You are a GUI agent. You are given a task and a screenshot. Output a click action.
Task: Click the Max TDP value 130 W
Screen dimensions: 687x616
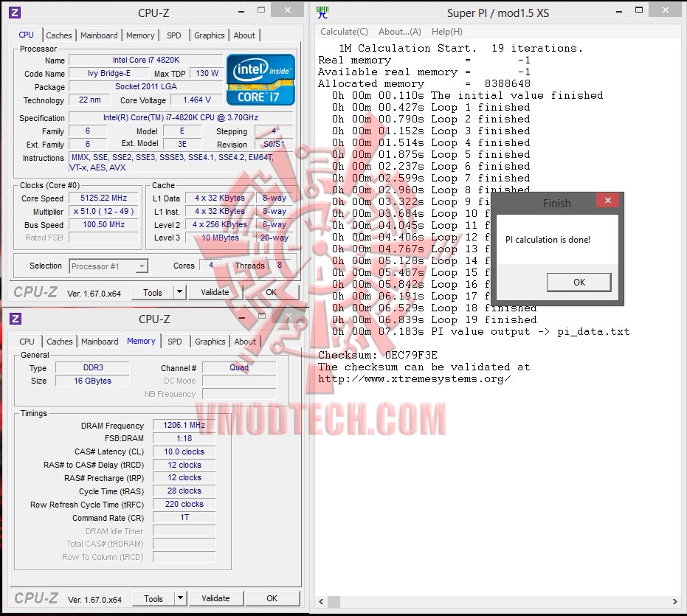pos(207,73)
